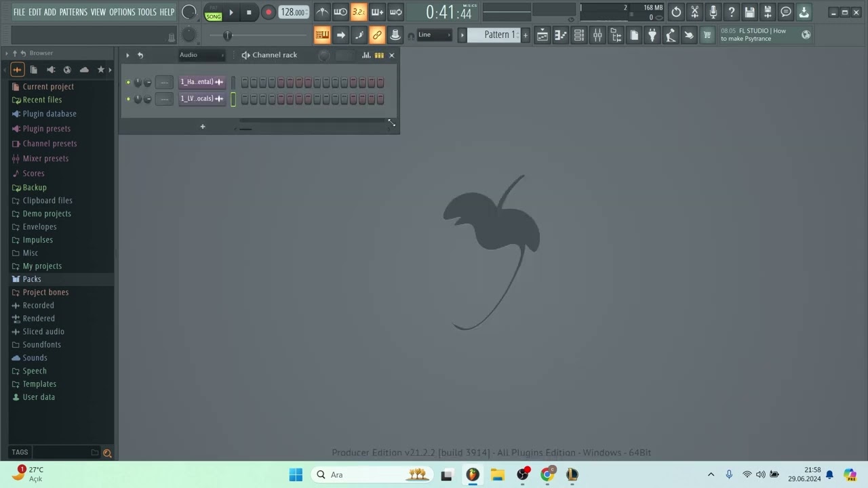The height and width of the screenshot is (488, 868).
Task: Click the multilink controllers hat icon
Action: click(395, 35)
